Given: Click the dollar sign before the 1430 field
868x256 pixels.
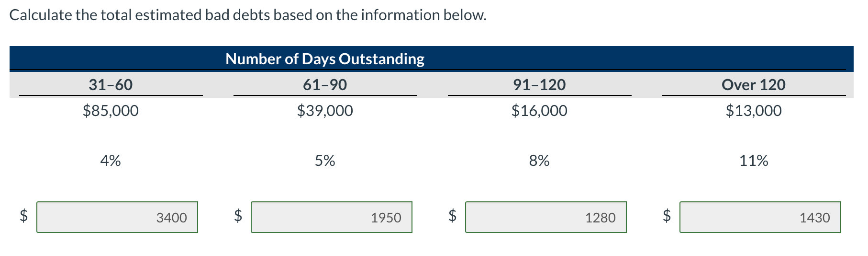Looking at the screenshot, I should 667,216.
